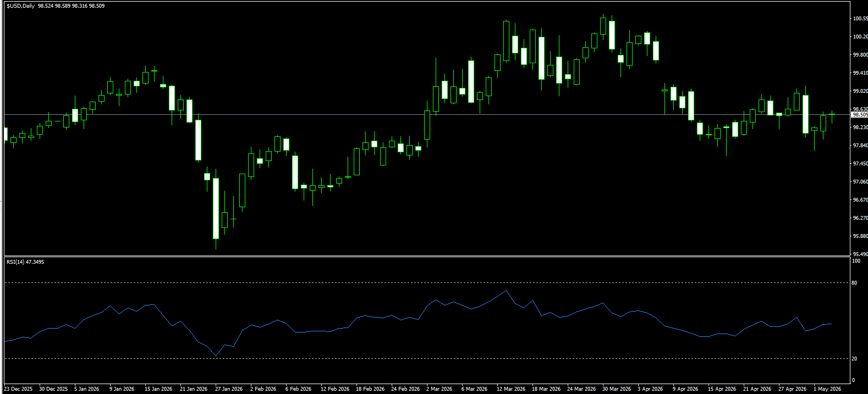Select the divider between chart and RSI window
The width and height of the screenshot is (868, 394).
point(427,256)
